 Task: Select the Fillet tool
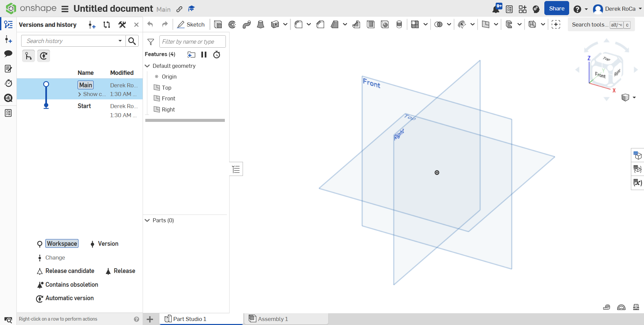pyautogui.click(x=298, y=25)
